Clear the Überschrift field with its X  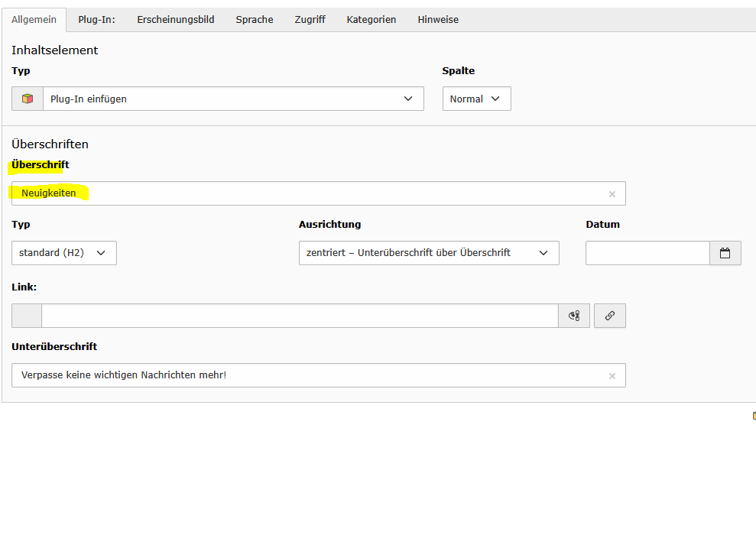pos(612,194)
